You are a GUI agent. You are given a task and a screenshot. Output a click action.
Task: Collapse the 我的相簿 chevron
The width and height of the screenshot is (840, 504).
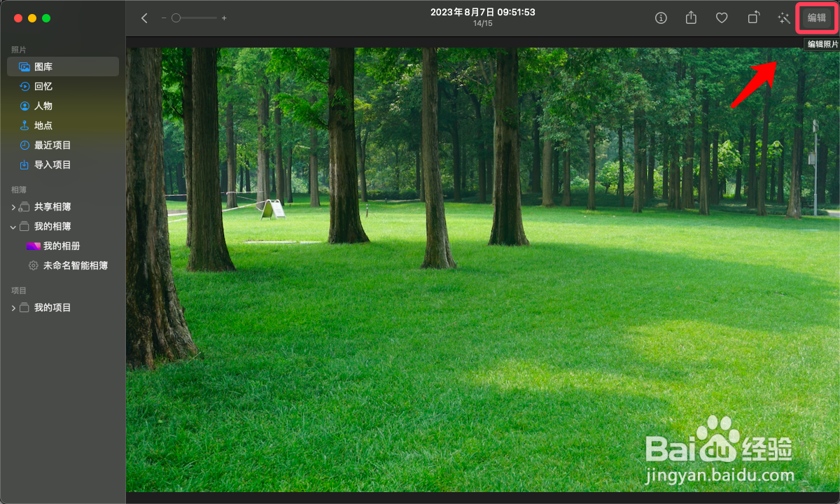click(x=13, y=227)
